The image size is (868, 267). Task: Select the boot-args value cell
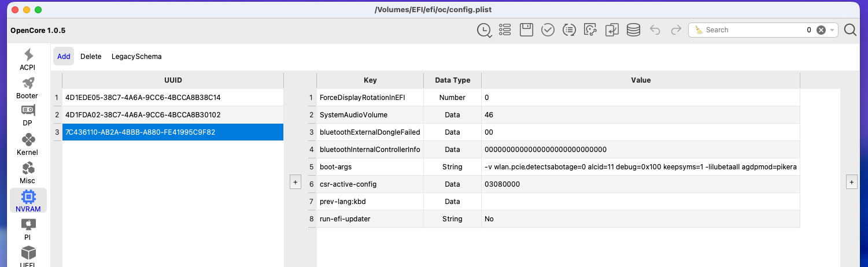click(x=640, y=167)
